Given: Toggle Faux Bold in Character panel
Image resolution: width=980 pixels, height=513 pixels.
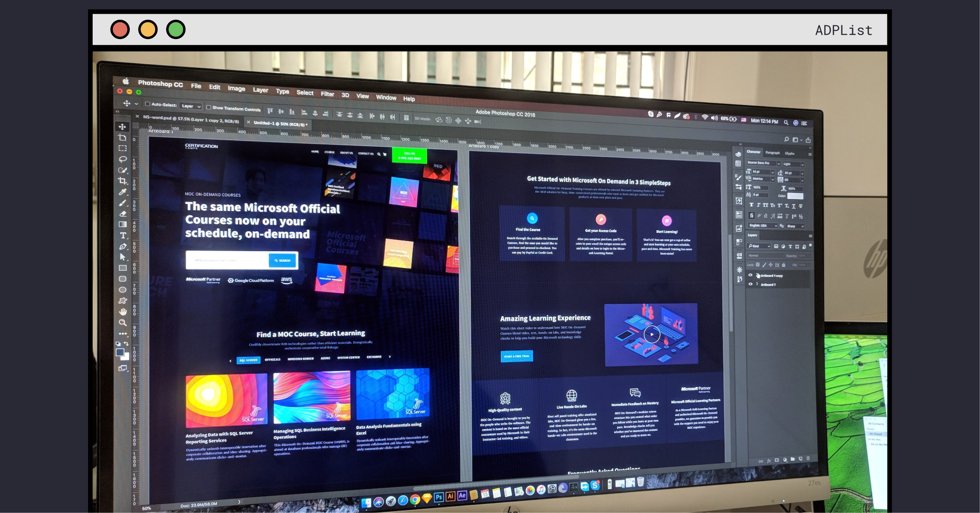Looking at the screenshot, I should [x=751, y=205].
